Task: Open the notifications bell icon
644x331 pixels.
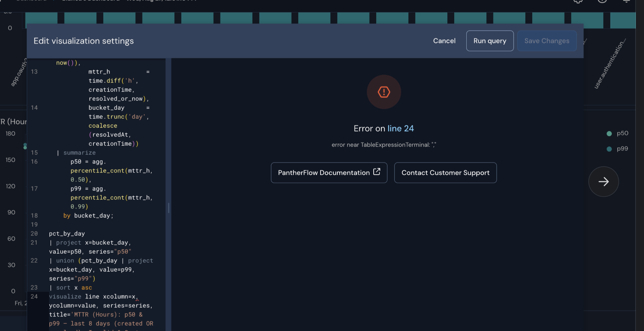Action: [627, 1]
